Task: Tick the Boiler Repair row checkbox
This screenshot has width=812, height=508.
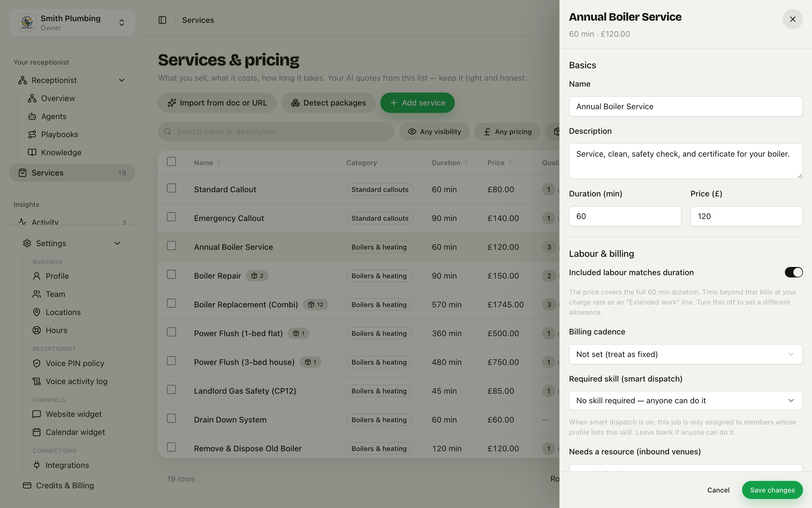Action: (171, 275)
